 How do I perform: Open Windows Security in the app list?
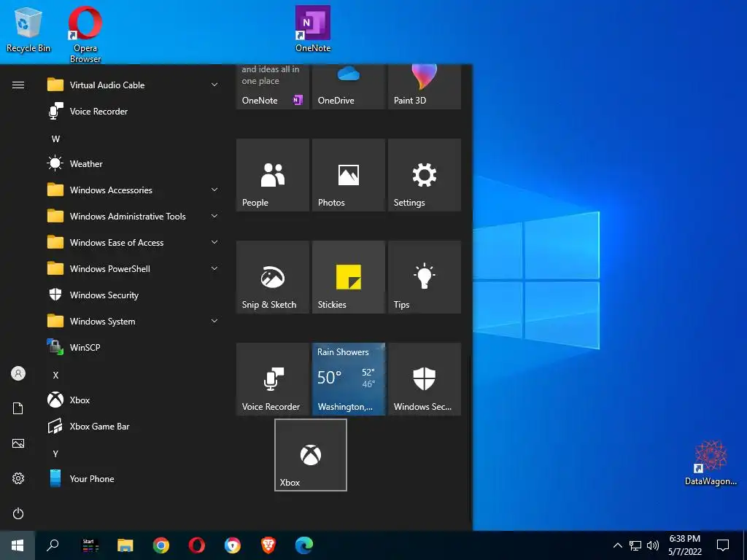click(x=133, y=295)
